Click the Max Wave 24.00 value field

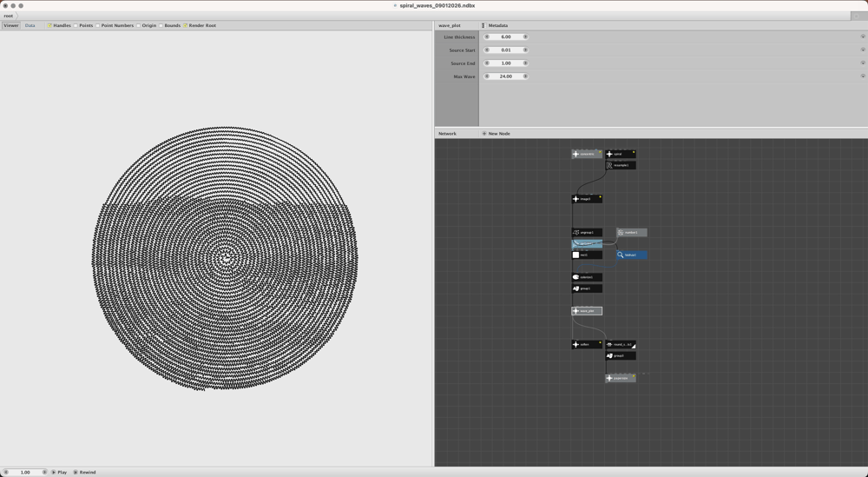point(506,76)
